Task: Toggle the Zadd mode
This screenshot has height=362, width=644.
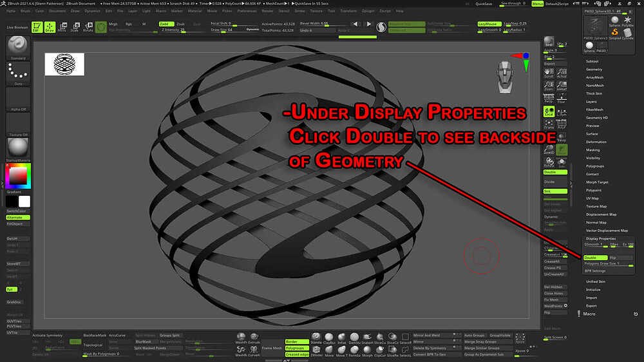Action: coord(166,24)
